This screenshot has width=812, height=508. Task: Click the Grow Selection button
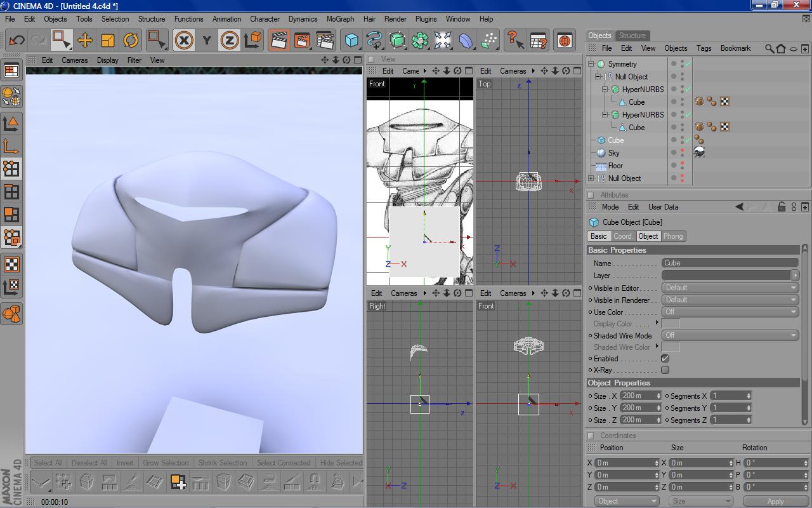[166, 463]
